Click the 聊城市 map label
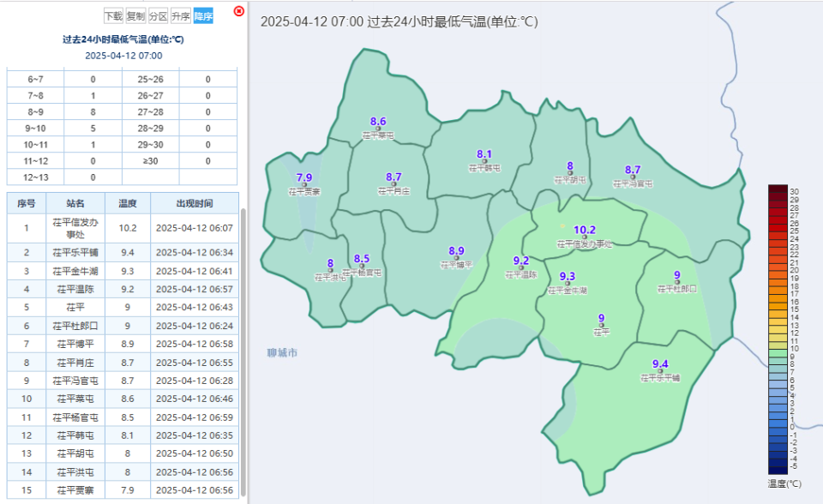Image resolution: width=823 pixels, height=504 pixels. coord(282,353)
